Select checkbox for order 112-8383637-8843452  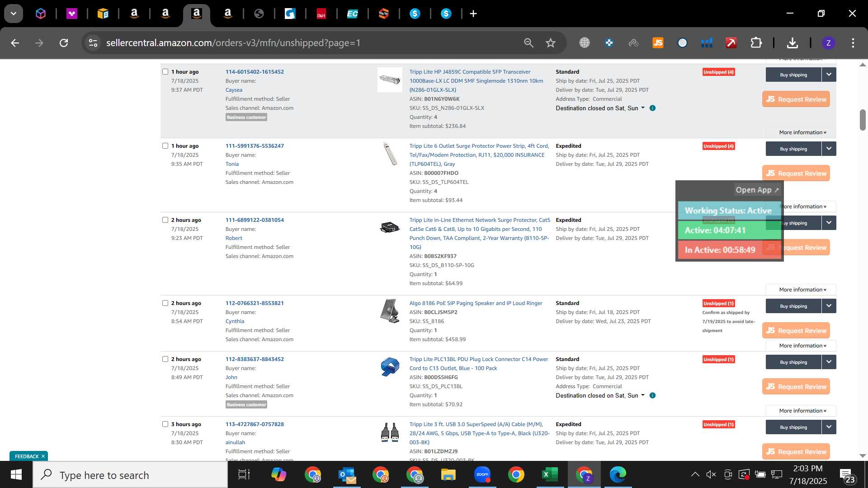coord(165,359)
